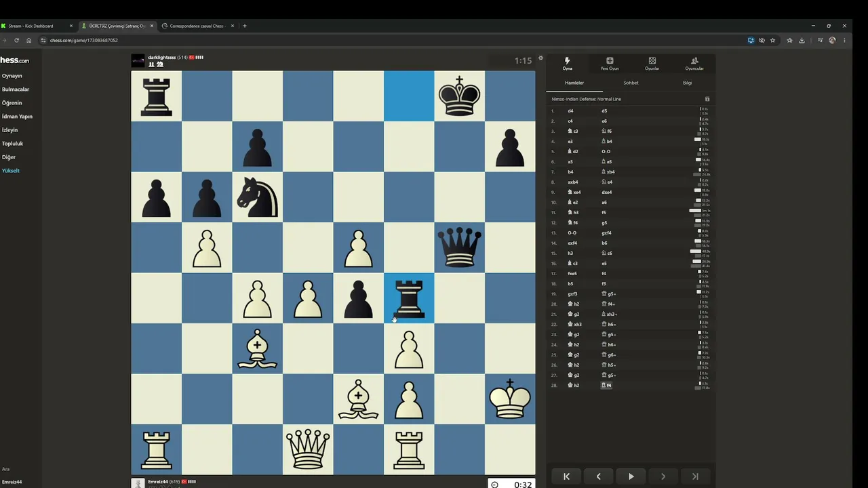This screenshot has width=868, height=488.
Task: Click the opening book icon beside Nimzo-Indian Defense
Action: coord(707,99)
